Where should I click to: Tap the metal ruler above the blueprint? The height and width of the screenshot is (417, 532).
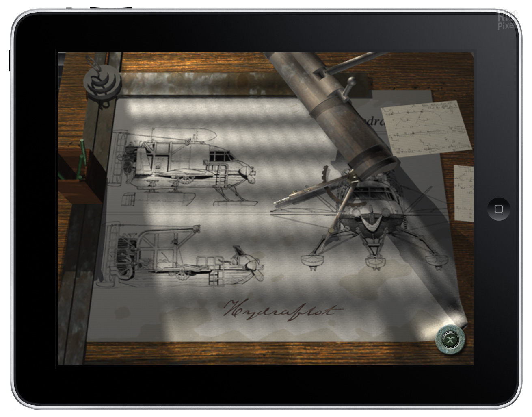point(195,84)
